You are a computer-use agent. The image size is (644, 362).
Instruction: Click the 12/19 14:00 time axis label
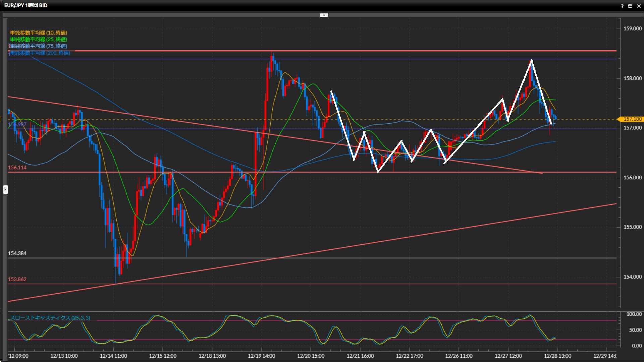[x=261, y=356]
